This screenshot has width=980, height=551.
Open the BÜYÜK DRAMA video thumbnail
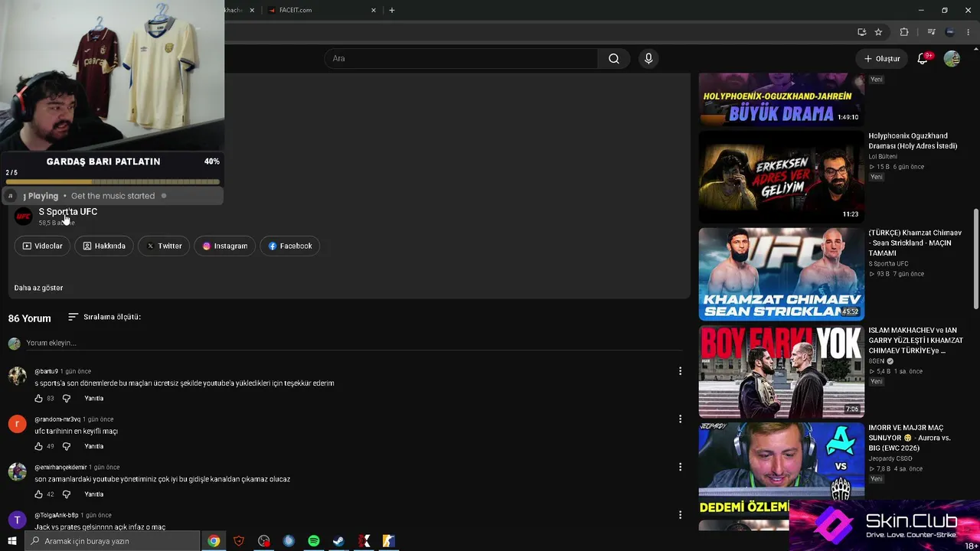point(782,99)
